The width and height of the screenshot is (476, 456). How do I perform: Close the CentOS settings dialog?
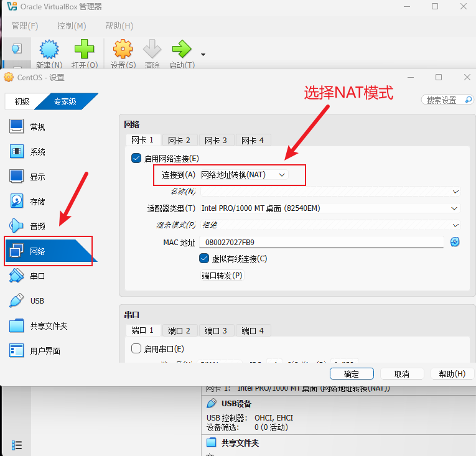click(467, 77)
